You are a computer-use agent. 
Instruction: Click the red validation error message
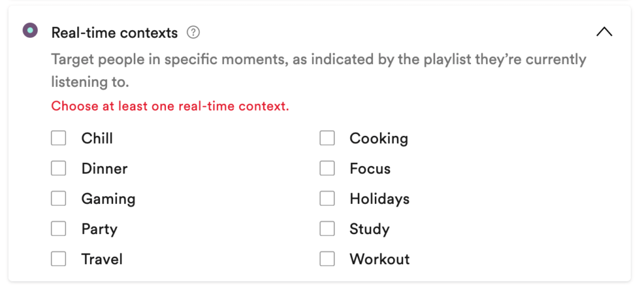pos(170,106)
